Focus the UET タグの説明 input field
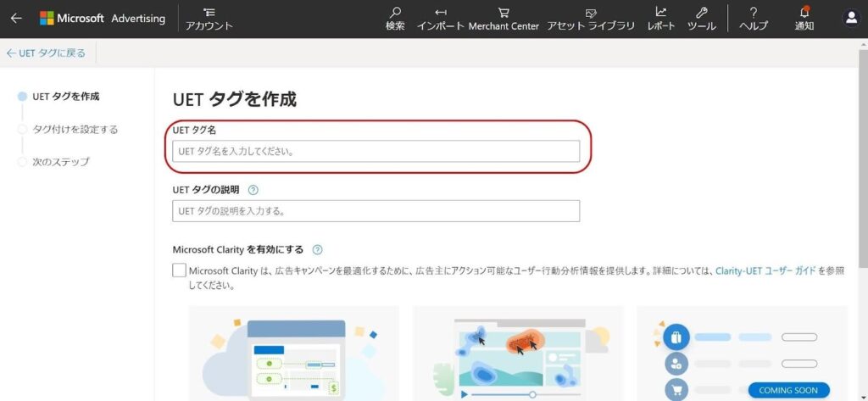The image size is (868, 401). pyautogui.click(x=376, y=211)
